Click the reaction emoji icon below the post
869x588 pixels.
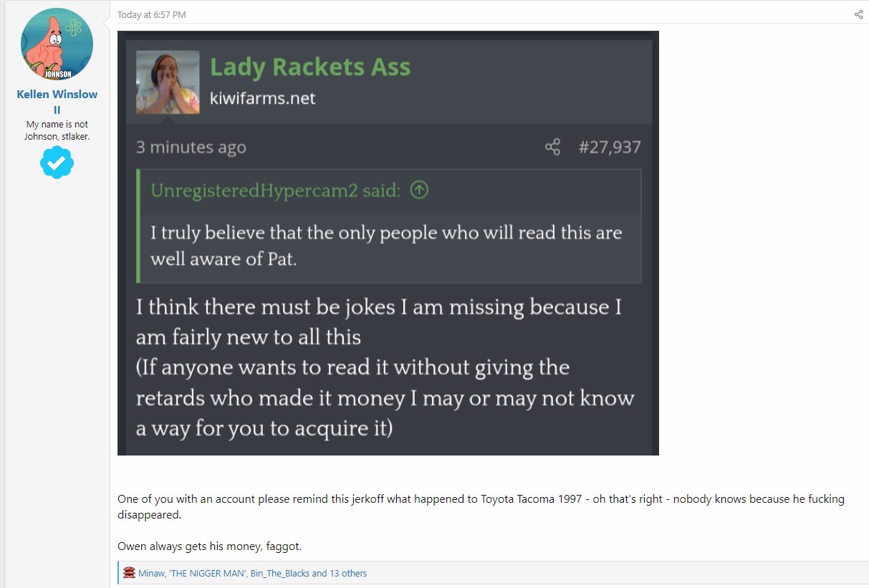130,573
